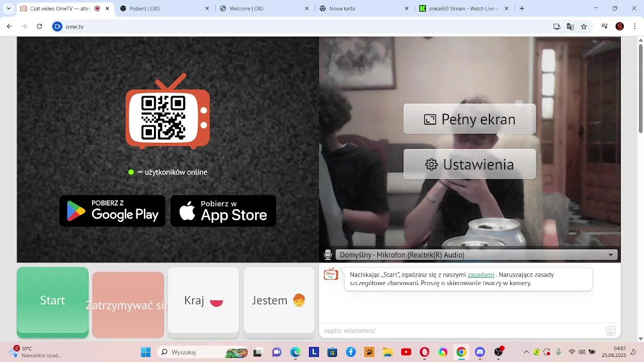644x362 pixels.
Task: Open the Chrome three-dot menu
Action: (x=635, y=27)
